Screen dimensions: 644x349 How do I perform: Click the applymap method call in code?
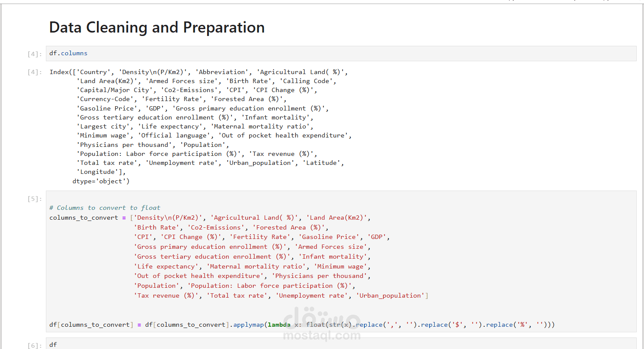tap(248, 325)
